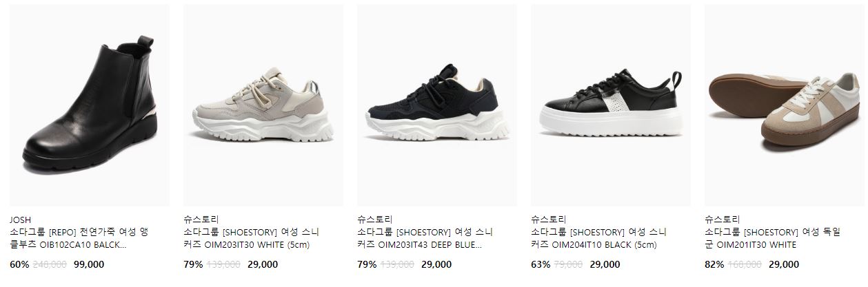Open the black platform sneaker image
Screen dimensions: 868x287
[611, 105]
